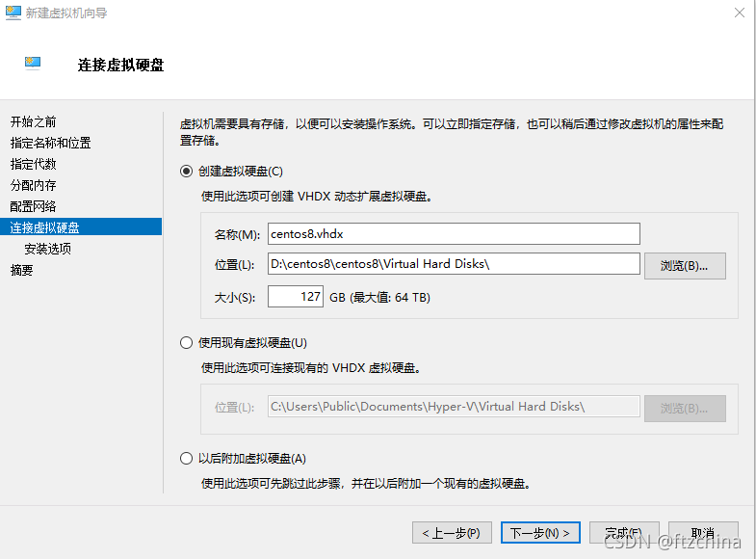Click the 名称(M): label
Screen dimensions: 756x559
tap(237, 235)
